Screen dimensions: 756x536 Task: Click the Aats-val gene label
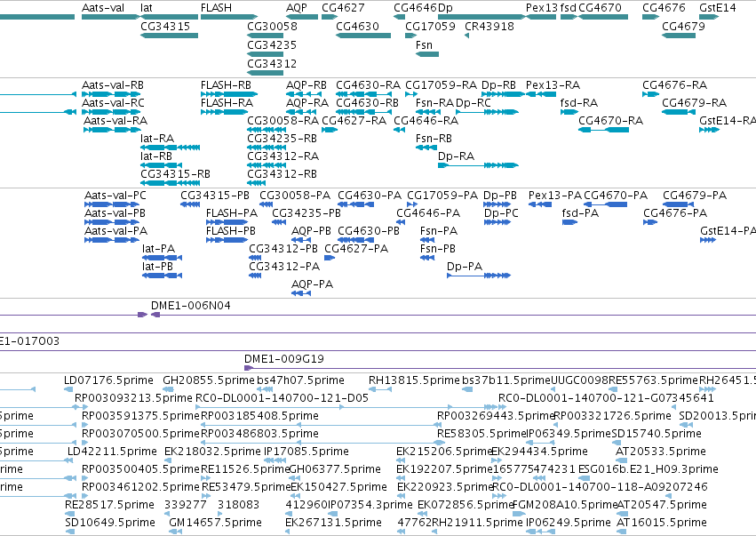[103, 8]
